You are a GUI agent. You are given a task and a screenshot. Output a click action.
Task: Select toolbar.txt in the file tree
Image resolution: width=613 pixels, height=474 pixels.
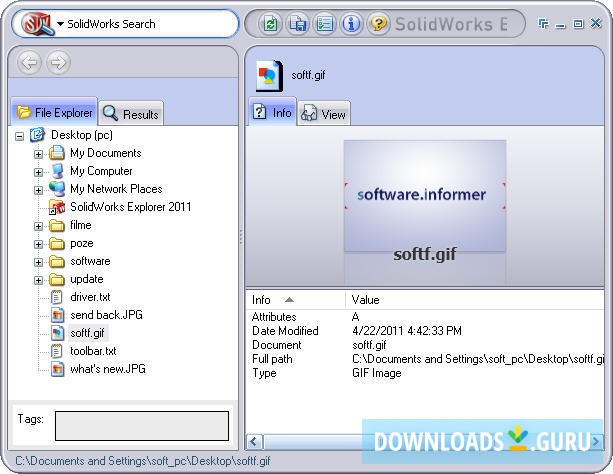(x=93, y=351)
